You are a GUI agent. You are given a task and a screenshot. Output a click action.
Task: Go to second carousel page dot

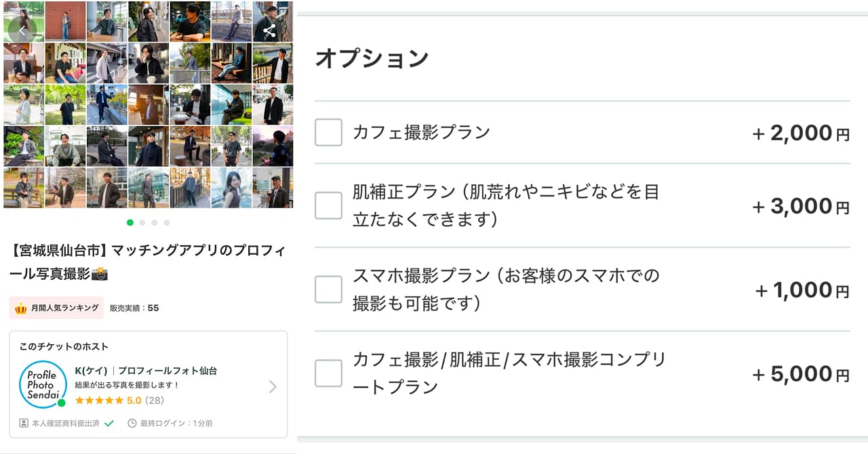tap(142, 222)
